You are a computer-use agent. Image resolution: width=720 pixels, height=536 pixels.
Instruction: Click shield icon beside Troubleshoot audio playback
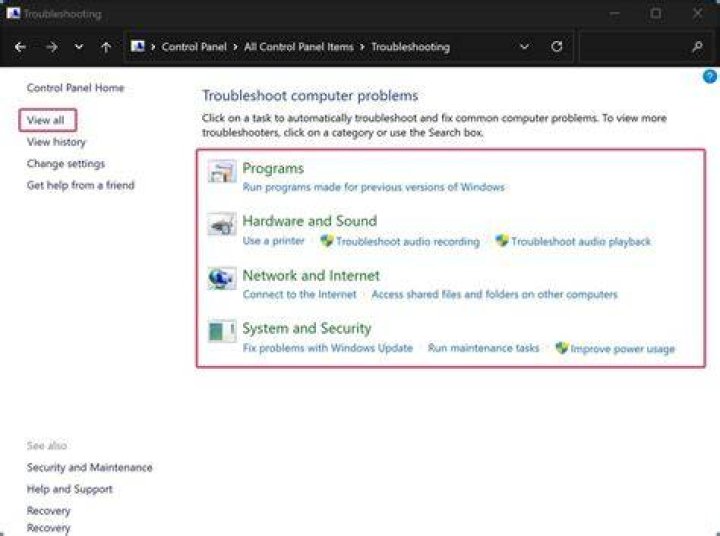502,241
